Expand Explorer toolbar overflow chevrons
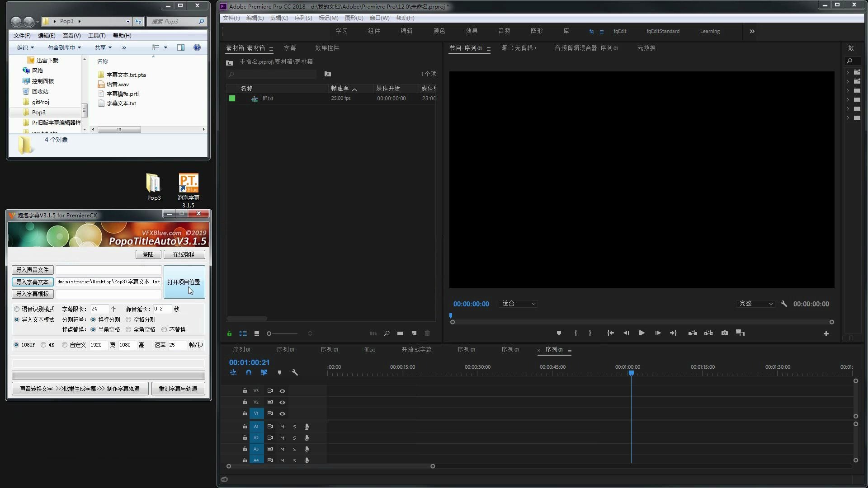The height and width of the screenshot is (488, 868). click(124, 47)
